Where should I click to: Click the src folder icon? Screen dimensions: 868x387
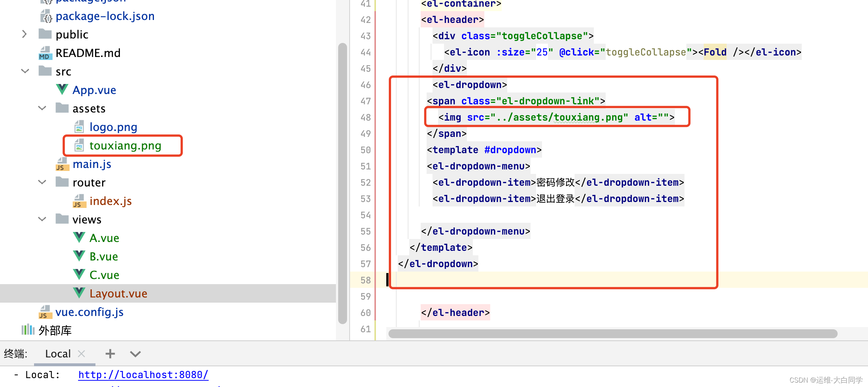45,71
